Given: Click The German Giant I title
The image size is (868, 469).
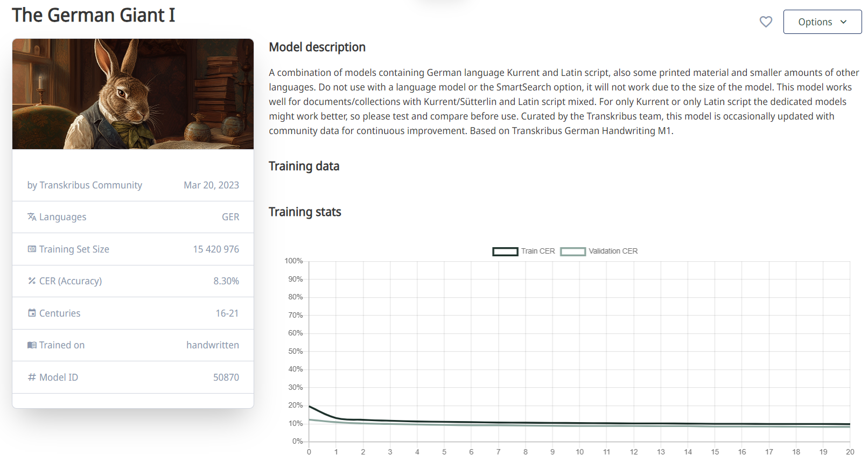Looking at the screenshot, I should (x=94, y=15).
